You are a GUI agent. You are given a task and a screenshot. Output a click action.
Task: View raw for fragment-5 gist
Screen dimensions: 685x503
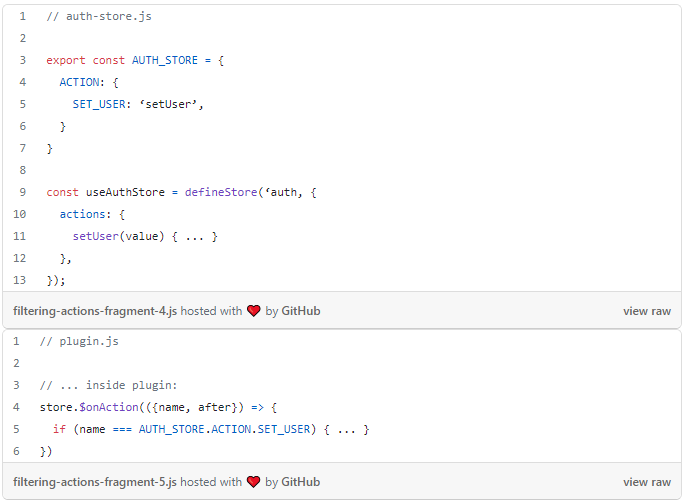pyautogui.click(x=646, y=482)
